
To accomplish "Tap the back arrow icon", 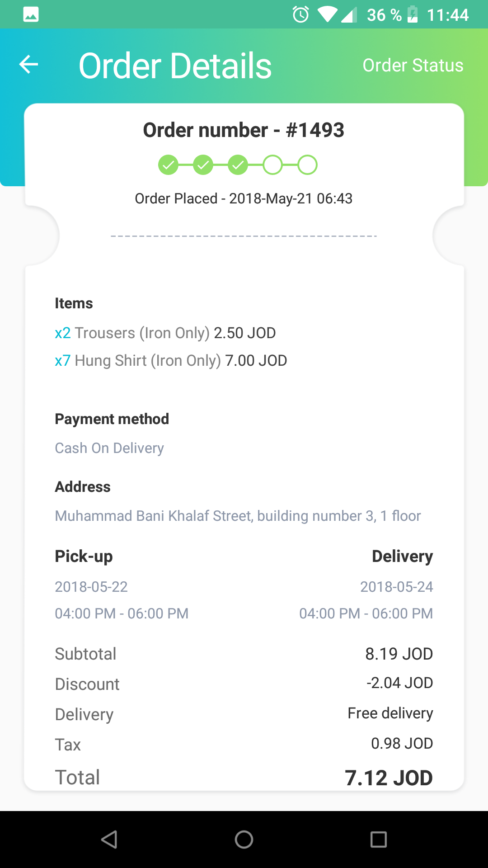I will click(28, 65).
